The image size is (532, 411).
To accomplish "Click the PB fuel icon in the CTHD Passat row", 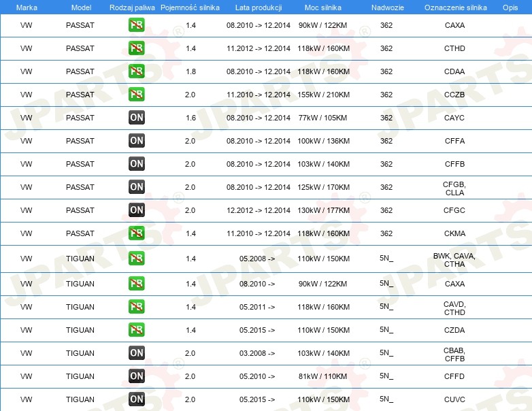I will [136, 48].
